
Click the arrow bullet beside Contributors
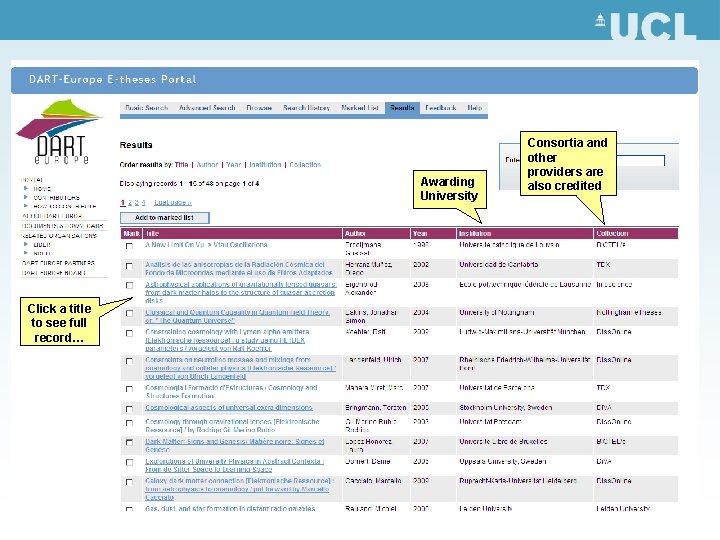[26, 197]
